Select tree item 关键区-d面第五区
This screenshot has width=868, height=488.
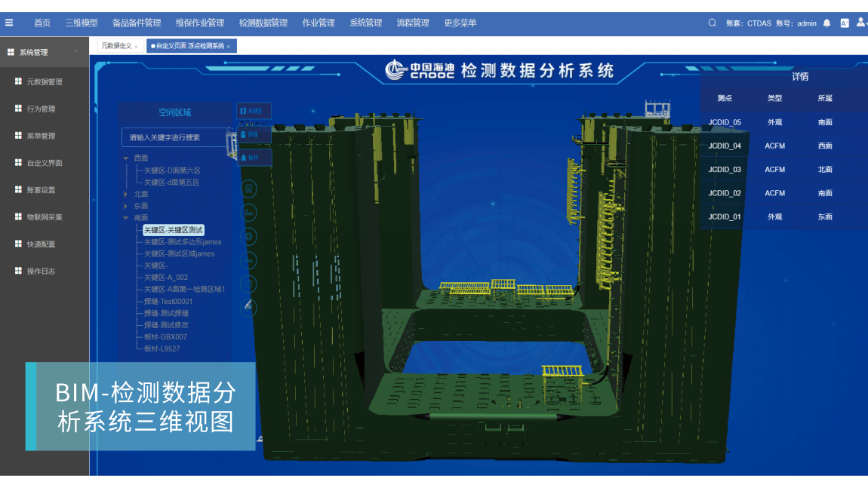171,182
